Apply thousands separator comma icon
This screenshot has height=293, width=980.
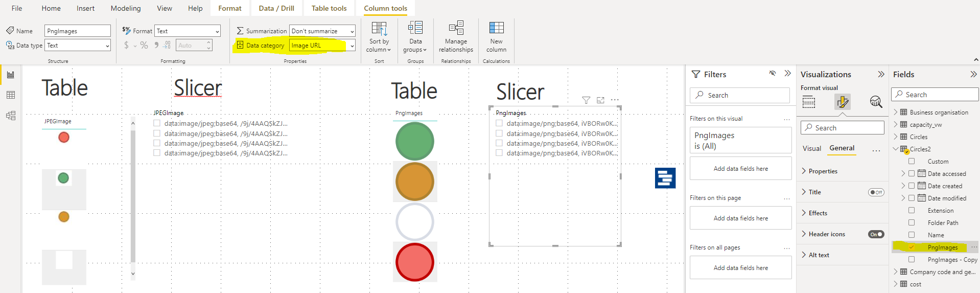[x=156, y=46]
